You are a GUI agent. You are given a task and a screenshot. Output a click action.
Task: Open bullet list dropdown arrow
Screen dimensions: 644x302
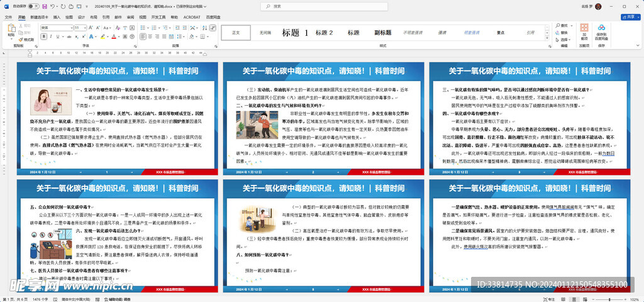pyautogui.click(x=148, y=28)
